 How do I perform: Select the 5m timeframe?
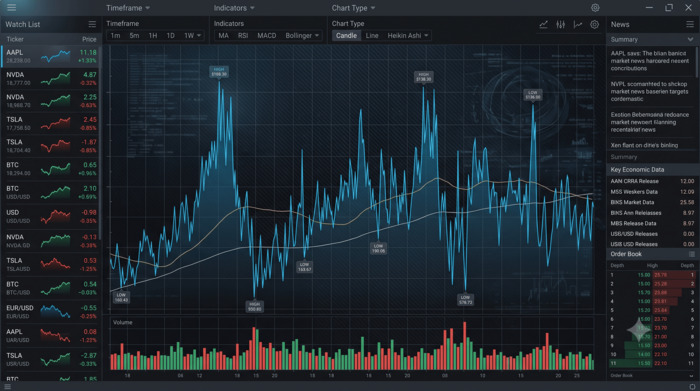[x=134, y=35]
